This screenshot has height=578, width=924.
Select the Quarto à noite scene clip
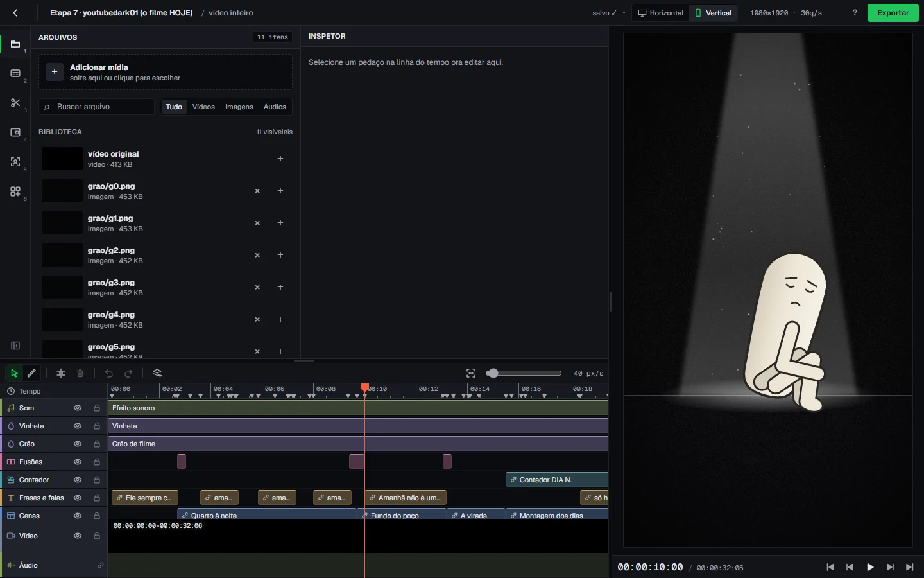coord(266,514)
